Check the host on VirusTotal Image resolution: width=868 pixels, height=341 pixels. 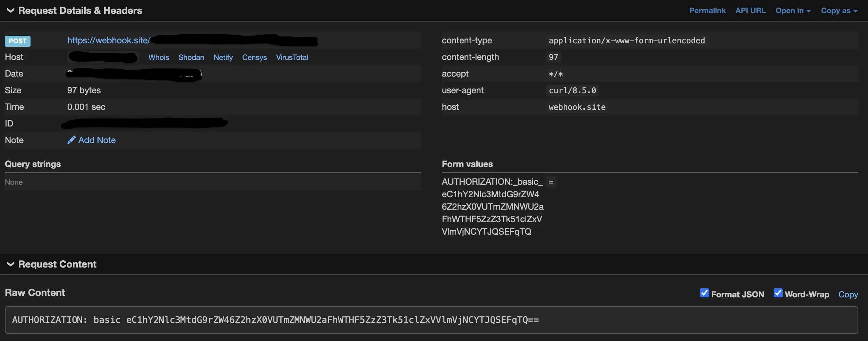(292, 57)
